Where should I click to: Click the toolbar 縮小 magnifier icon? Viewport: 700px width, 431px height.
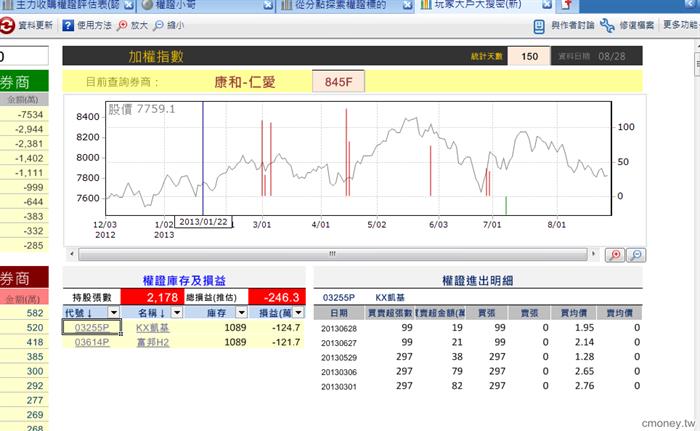click(158, 25)
